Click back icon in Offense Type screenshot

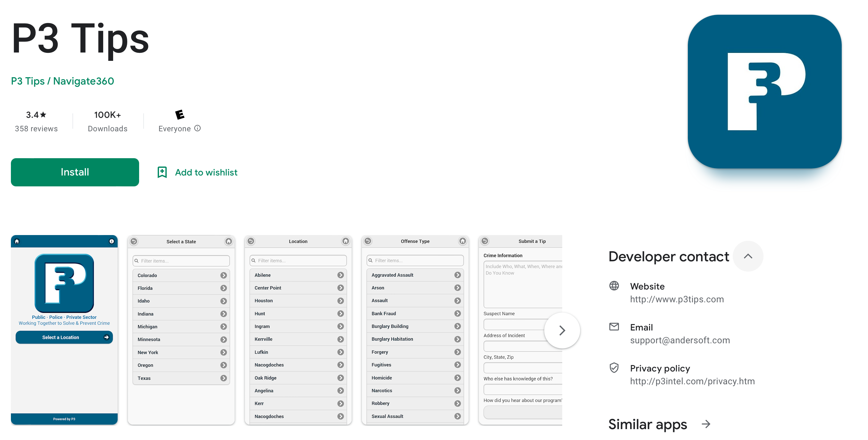pos(368,241)
